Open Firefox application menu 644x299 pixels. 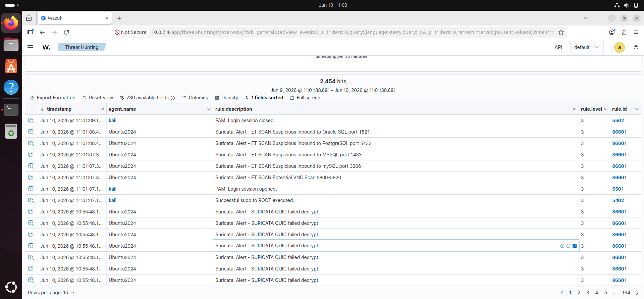tap(636, 32)
